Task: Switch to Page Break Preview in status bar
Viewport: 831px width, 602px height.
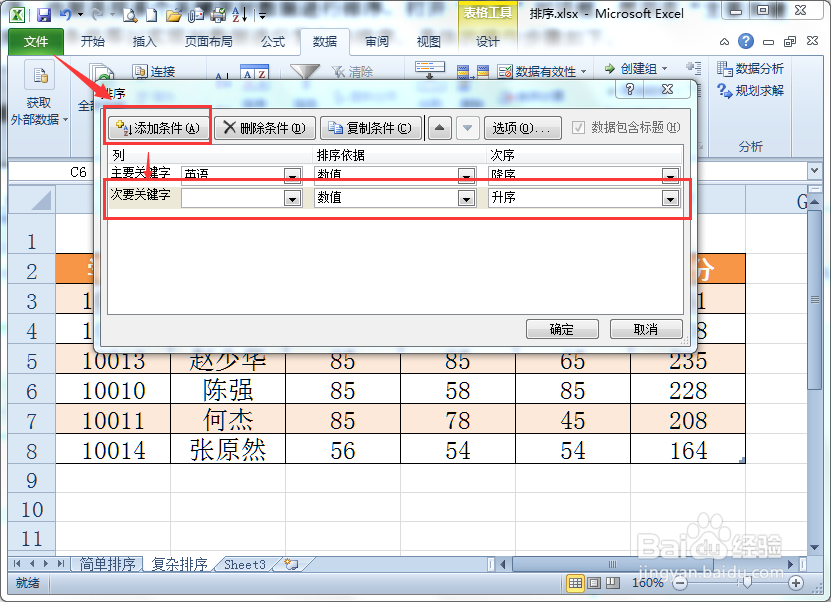Action: (613, 583)
